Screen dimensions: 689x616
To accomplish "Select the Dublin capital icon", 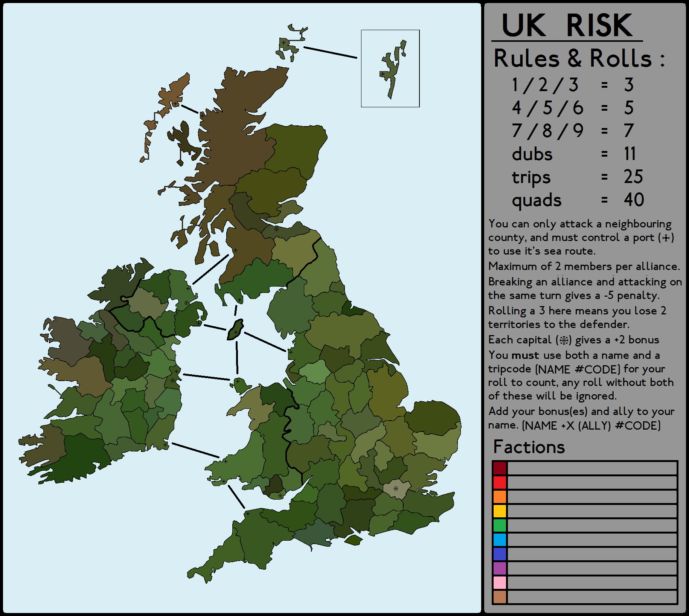I will [x=172, y=380].
